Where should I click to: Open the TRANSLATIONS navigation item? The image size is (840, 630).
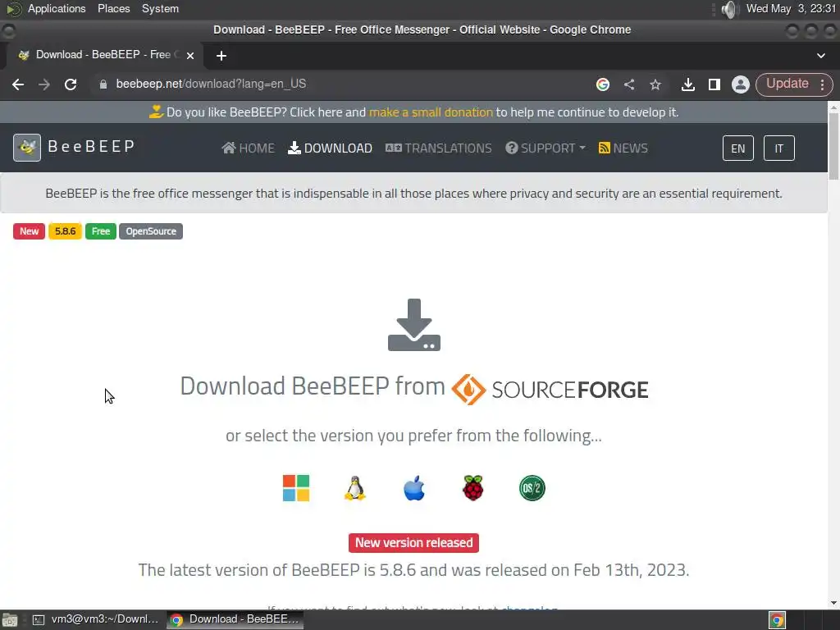coord(438,148)
